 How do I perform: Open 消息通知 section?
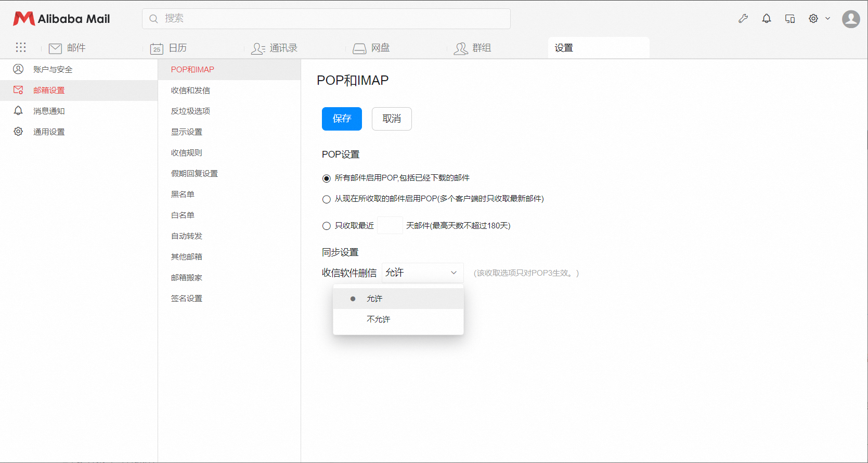coord(79,111)
